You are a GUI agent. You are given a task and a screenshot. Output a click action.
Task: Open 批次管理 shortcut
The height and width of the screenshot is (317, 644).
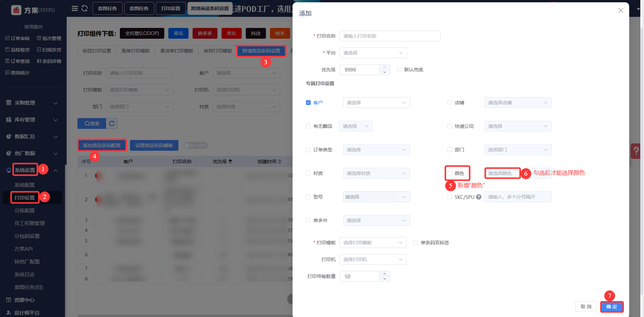coord(49,38)
